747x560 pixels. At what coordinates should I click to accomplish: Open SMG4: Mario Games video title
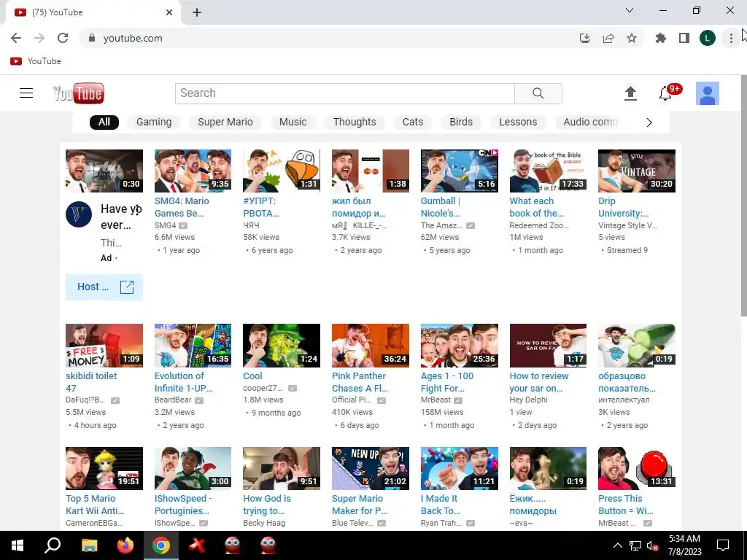[x=182, y=207]
